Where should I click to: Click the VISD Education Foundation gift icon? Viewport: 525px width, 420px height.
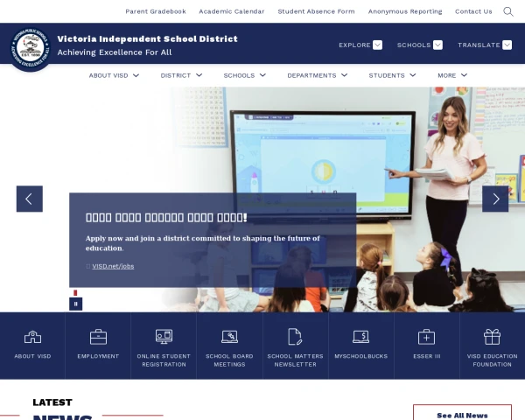coord(492,337)
